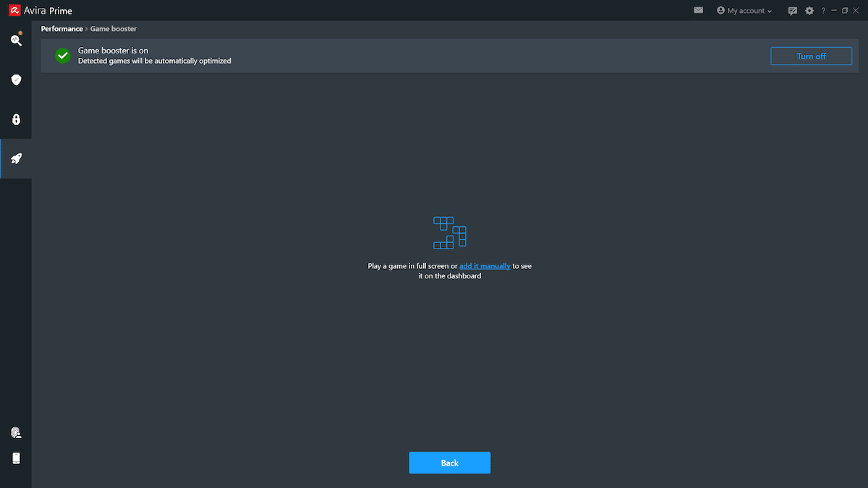This screenshot has height=488, width=868.
Task: Open the Privacy padlock section in sidebar
Action: click(x=16, y=119)
